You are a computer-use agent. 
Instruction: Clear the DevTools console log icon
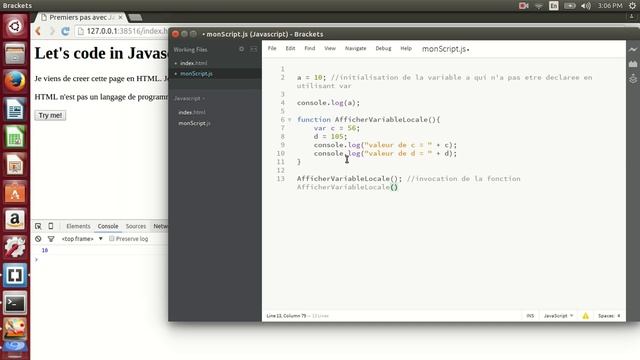click(38, 239)
